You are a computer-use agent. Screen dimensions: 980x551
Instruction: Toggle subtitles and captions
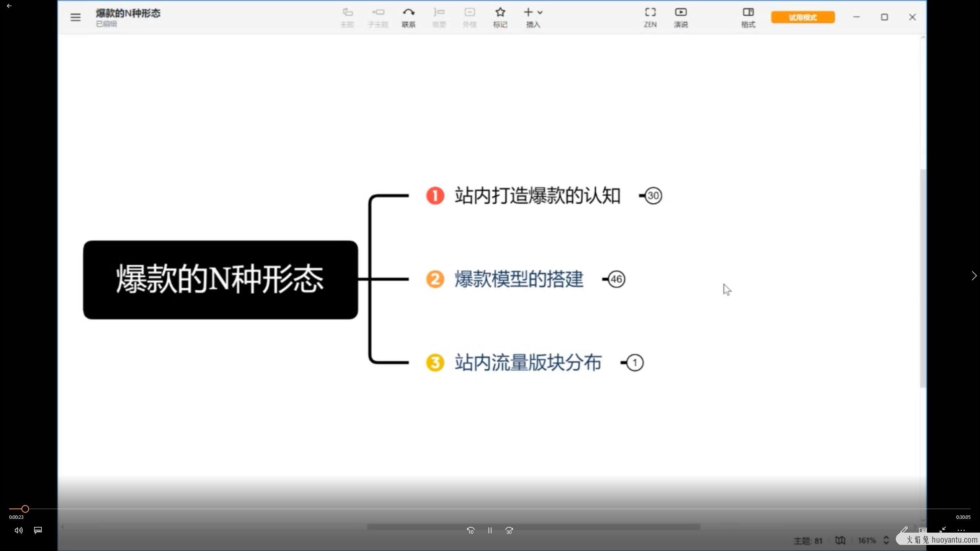[x=38, y=530]
